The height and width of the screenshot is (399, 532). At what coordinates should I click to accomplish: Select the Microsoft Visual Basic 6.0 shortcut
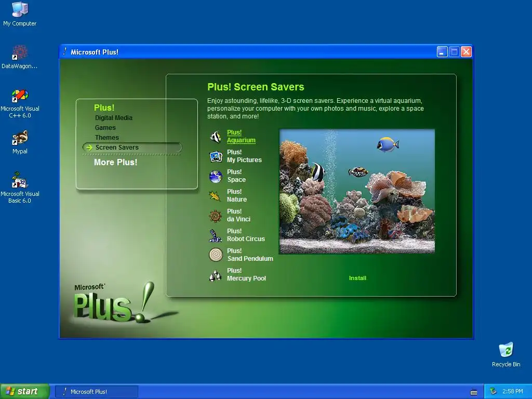pyautogui.click(x=20, y=188)
